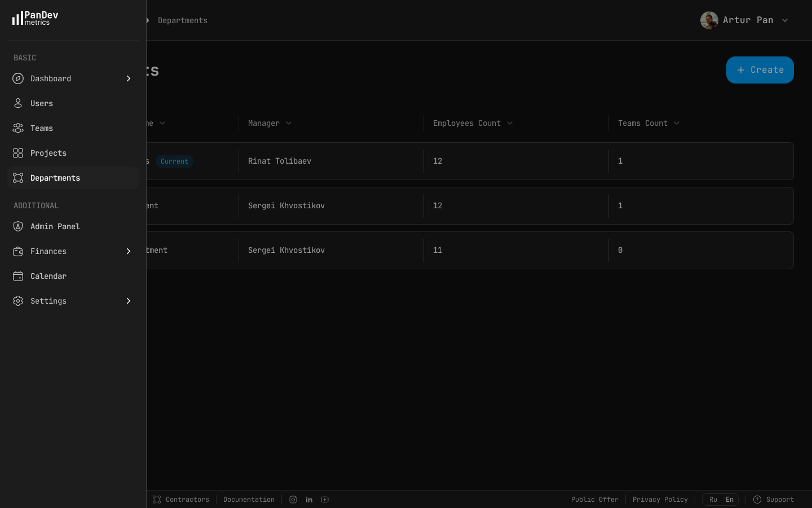Open the LinkedIn icon in footer
Viewport: 812px width, 508px height.
pos(309,500)
